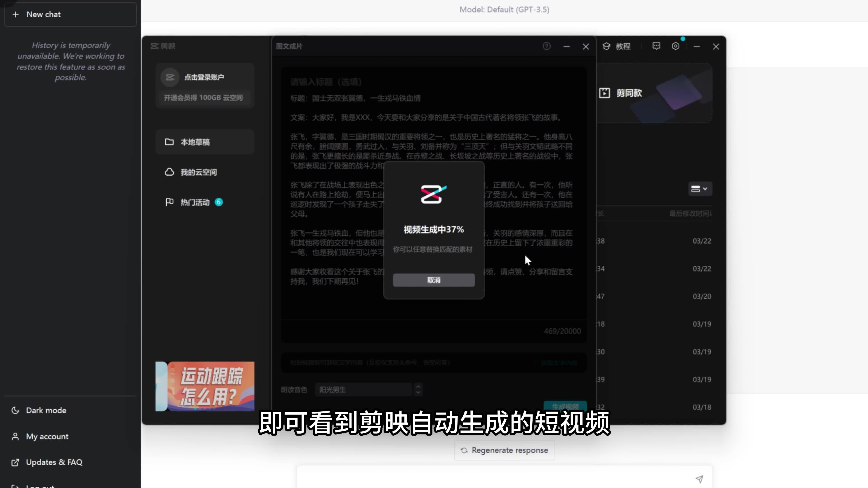
Task: Open the 朗读音色 阳光男生 dropdown
Action: click(363, 390)
